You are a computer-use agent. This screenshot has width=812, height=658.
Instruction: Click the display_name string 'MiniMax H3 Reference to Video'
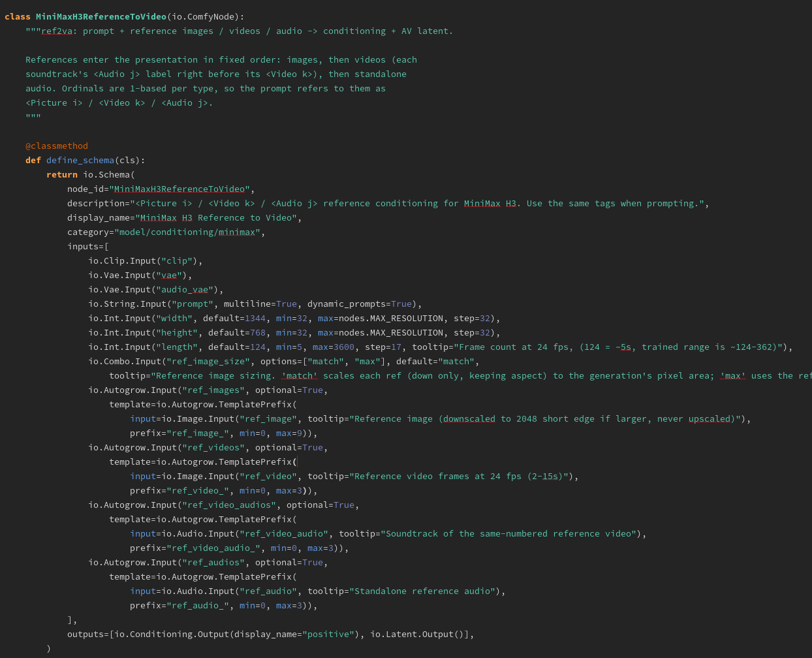coord(216,217)
